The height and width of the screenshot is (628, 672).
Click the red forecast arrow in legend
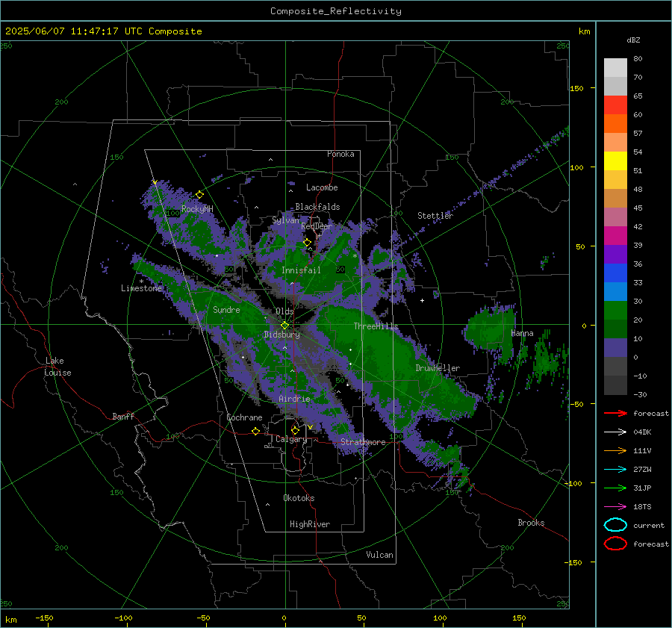pos(615,413)
